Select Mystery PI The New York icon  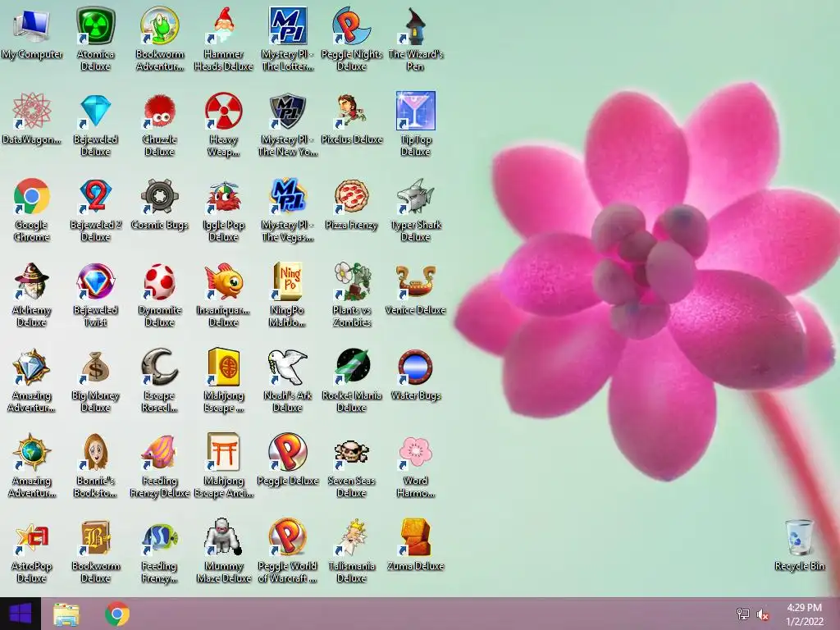point(288,111)
